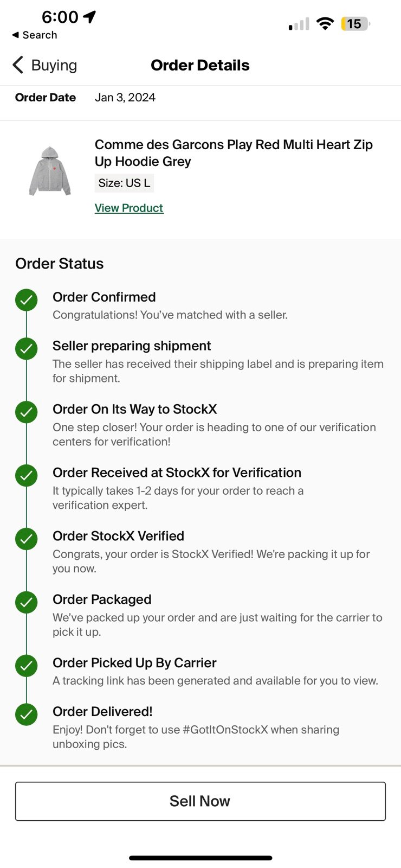The image size is (401, 868).
Task: Tap the Order Delivered checkmark icon
Action: [26, 714]
